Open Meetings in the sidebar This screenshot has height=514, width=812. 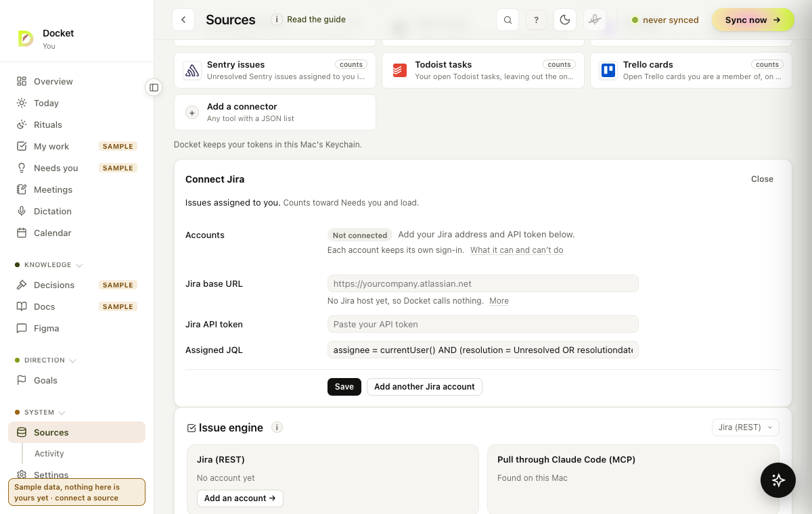click(x=76, y=189)
